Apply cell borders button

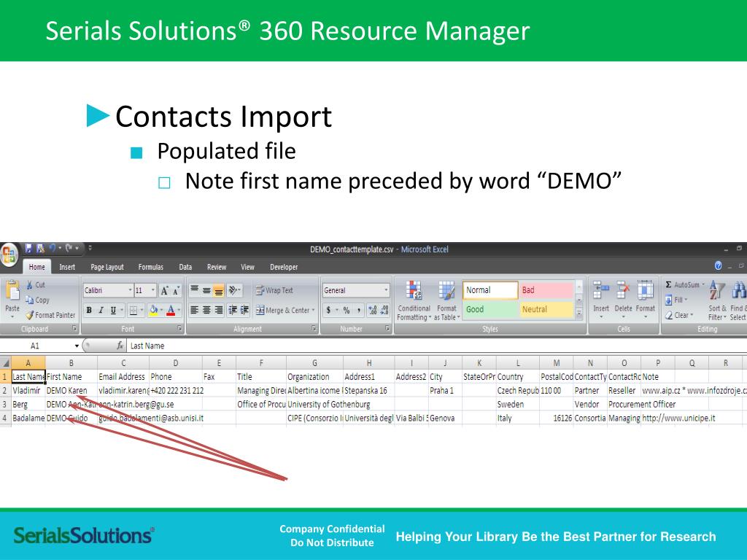point(133,311)
